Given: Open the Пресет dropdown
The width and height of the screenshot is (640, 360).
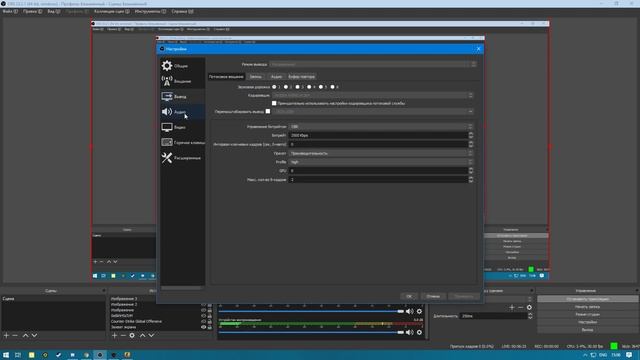Looking at the screenshot, I should [x=381, y=153].
